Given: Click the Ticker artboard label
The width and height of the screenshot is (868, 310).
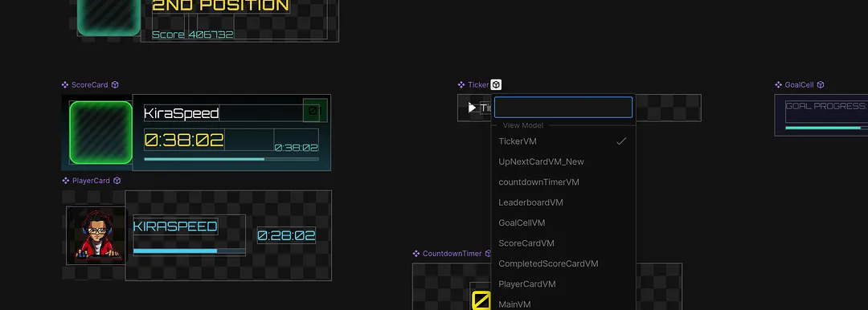Looking at the screenshot, I should pyautogui.click(x=478, y=84).
